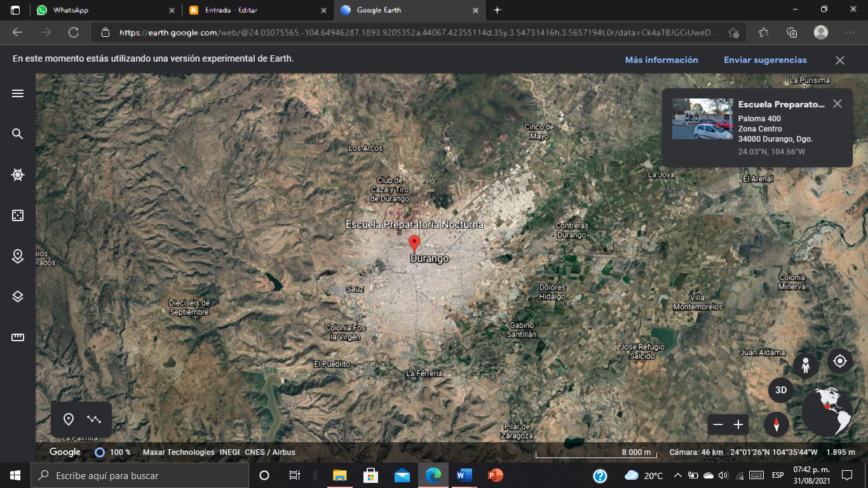The height and width of the screenshot is (488, 868).
Task: Open Edge settings and more menu
Action: click(x=850, y=32)
